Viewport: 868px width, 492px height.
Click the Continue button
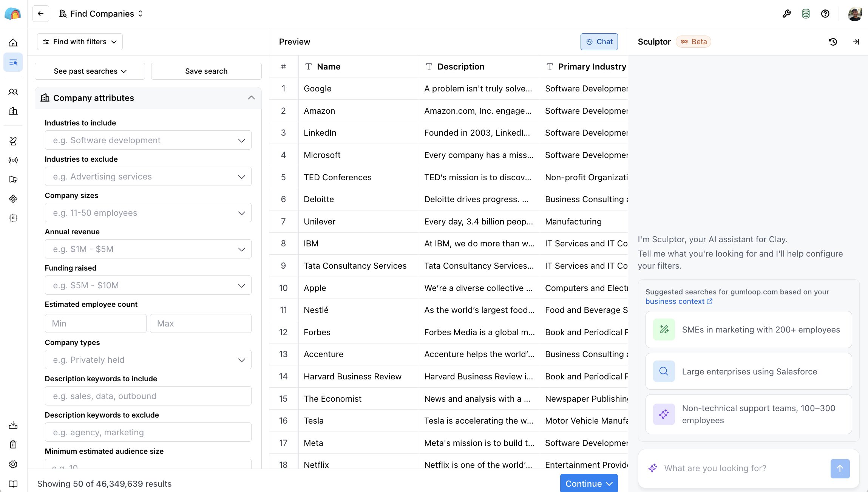(x=589, y=484)
